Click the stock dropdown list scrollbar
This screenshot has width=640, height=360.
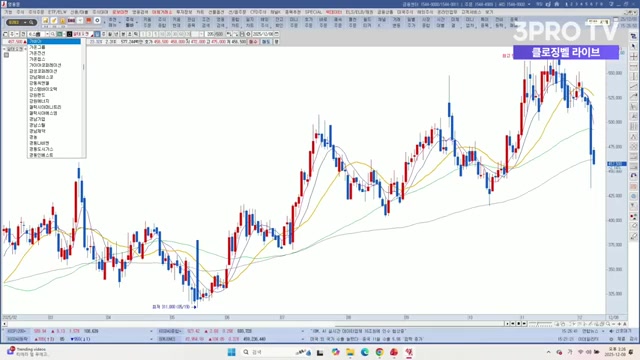pos(84,98)
